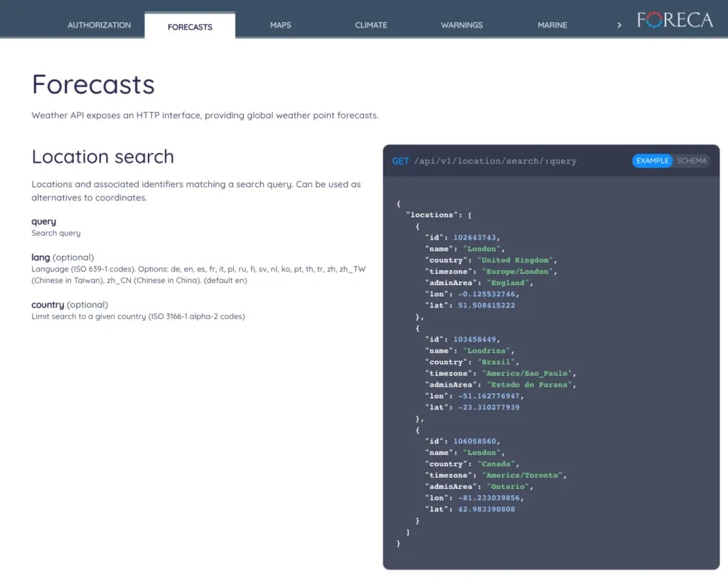728x580 pixels.
Task: Open the Marine tab
Action: pos(552,25)
